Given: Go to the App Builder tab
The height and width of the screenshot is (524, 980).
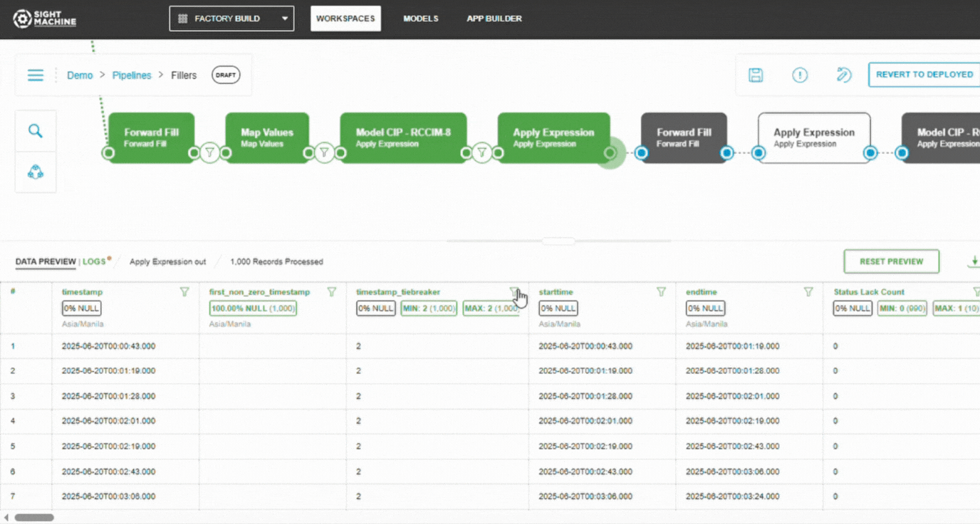Looking at the screenshot, I should click(494, 19).
